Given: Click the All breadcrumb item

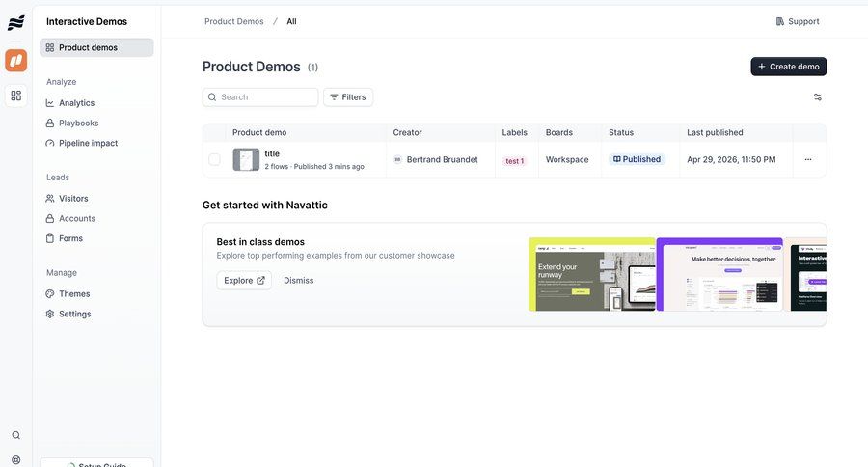Looking at the screenshot, I should (x=291, y=21).
